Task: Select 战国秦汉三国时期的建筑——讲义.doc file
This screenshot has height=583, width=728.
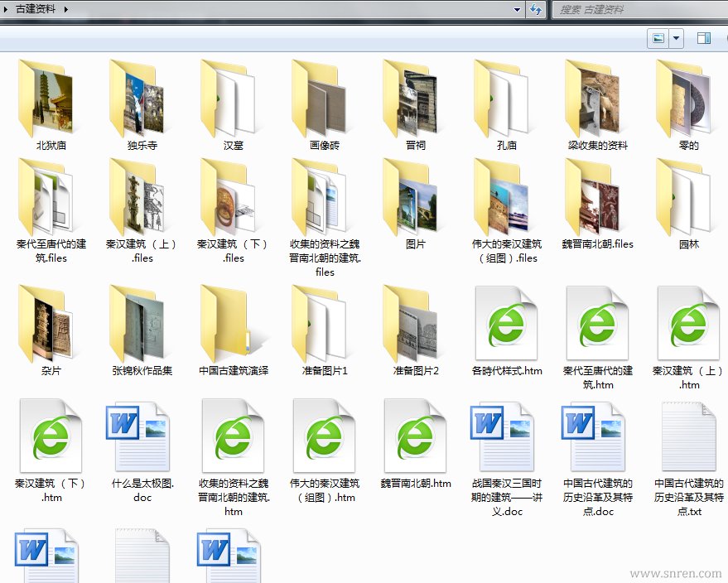Action: click(502, 437)
